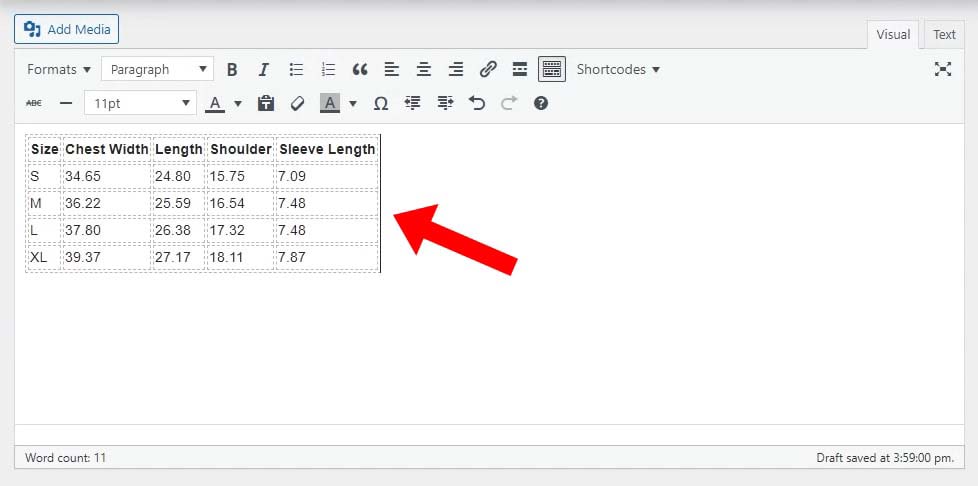This screenshot has height=486, width=978.
Task: Align text to center
Action: coord(424,70)
